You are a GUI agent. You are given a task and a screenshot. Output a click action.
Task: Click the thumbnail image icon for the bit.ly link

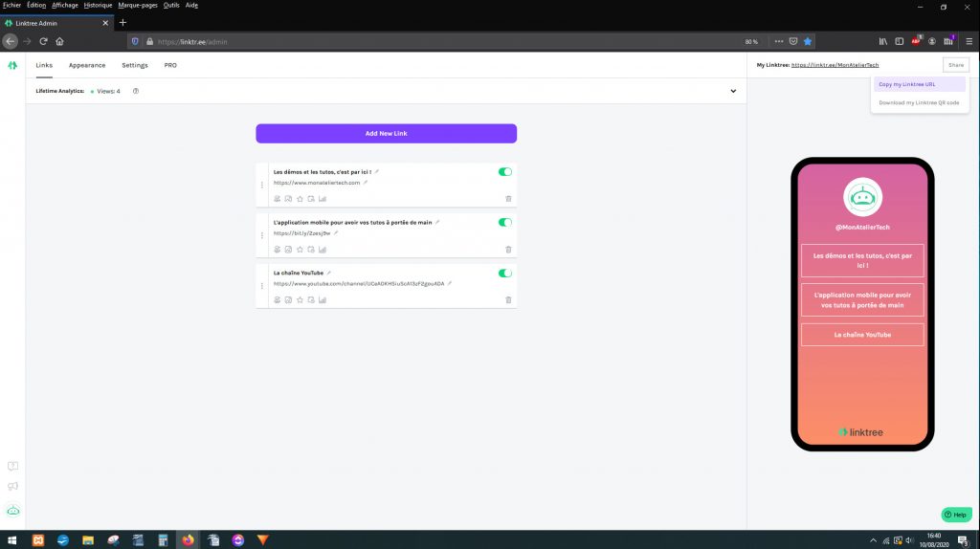click(288, 250)
